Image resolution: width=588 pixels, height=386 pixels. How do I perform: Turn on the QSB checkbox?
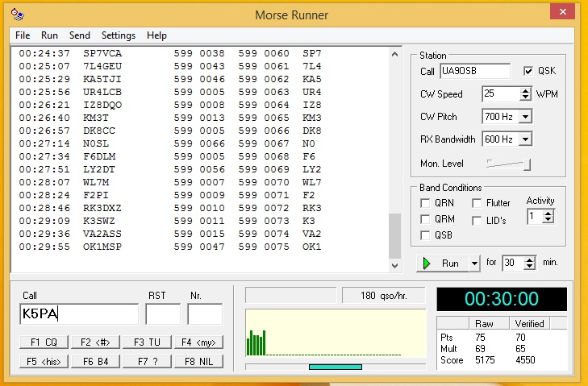425,235
